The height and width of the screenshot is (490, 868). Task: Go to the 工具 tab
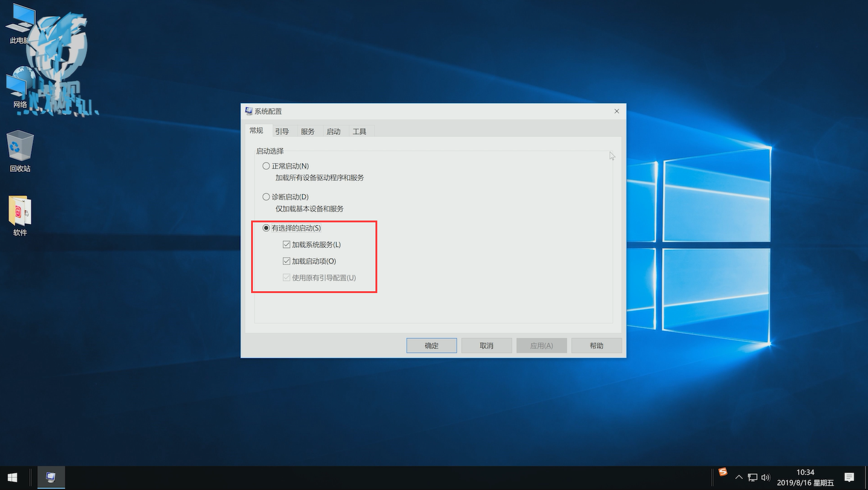click(360, 131)
